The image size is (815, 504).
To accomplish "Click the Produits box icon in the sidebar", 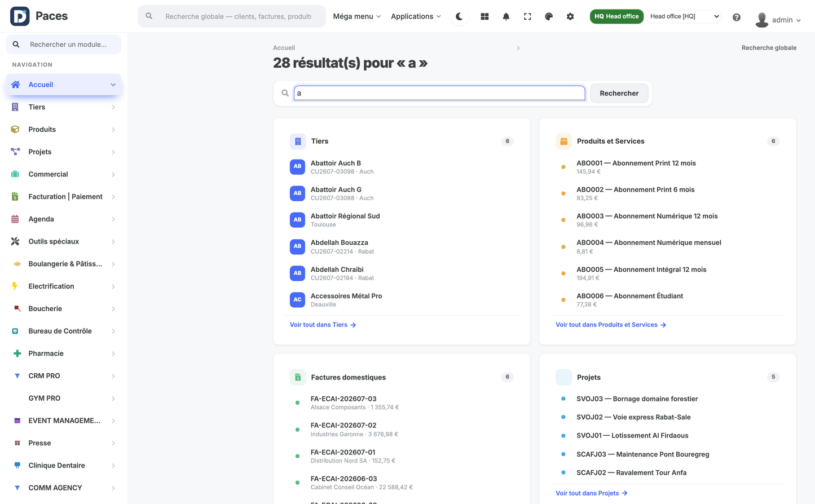I will point(15,129).
